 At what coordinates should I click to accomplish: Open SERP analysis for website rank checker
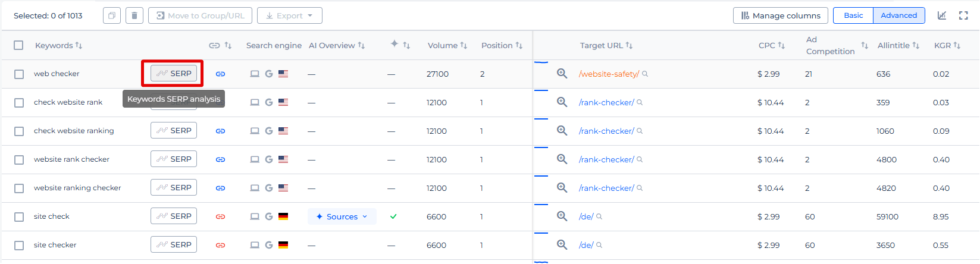coord(174,159)
